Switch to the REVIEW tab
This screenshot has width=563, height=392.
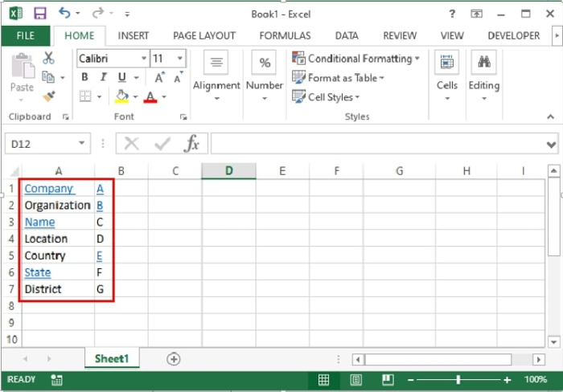tap(400, 35)
